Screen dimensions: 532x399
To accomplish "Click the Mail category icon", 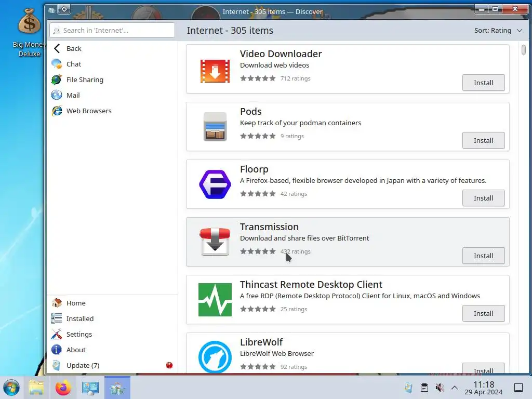I will coord(57,95).
